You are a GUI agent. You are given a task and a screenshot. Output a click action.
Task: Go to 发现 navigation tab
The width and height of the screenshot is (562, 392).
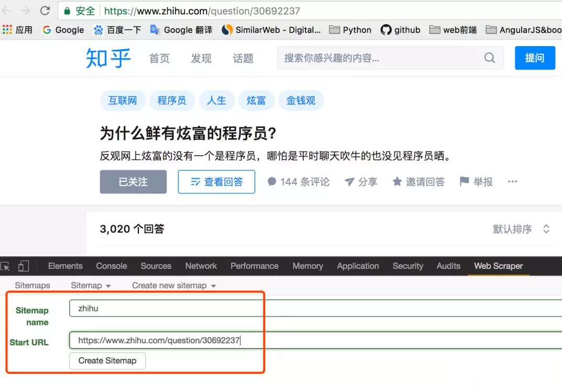point(201,58)
